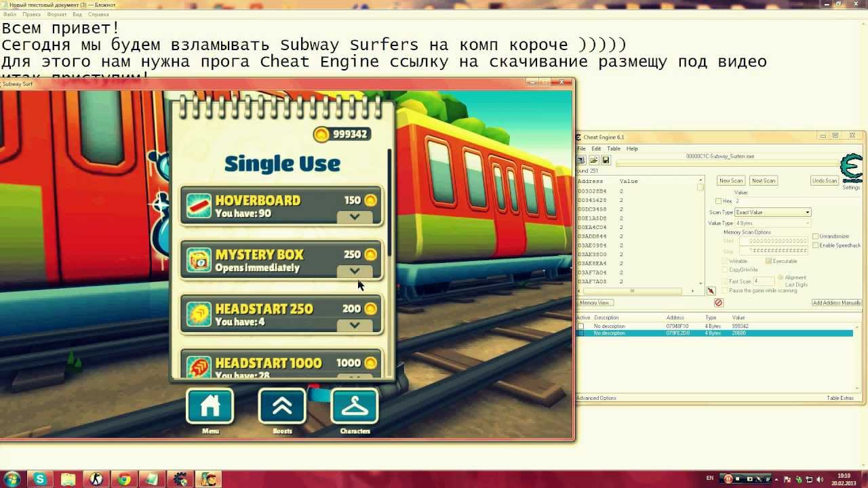
Task: Open Google Chrome from taskbar
Action: pyautogui.click(x=124, y=479)
